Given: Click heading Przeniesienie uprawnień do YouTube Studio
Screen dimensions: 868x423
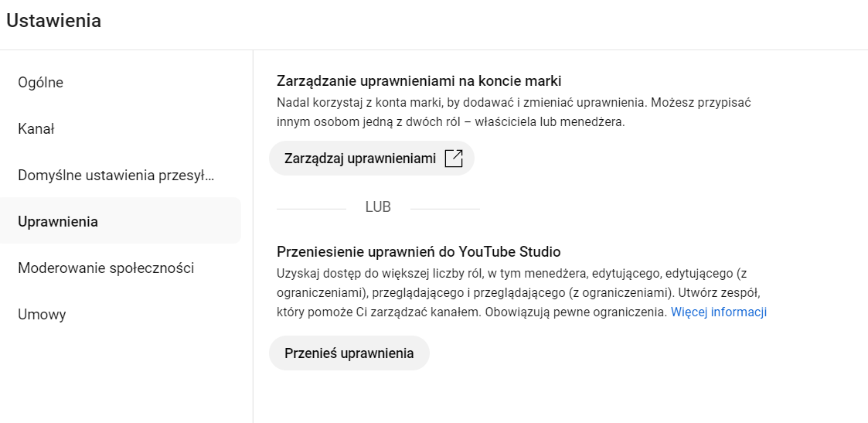Looking at the screenshot, I should click(x=418, y=252).
